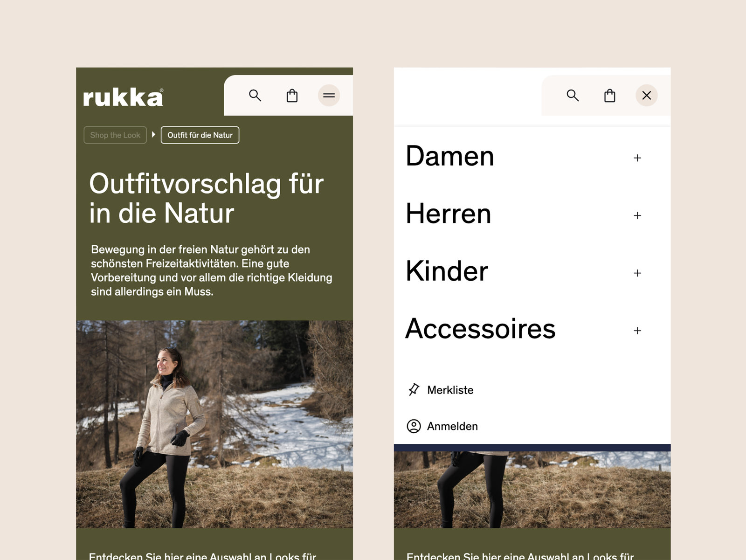
Task: Open the Merkliste link
Action: coord(450,390)
